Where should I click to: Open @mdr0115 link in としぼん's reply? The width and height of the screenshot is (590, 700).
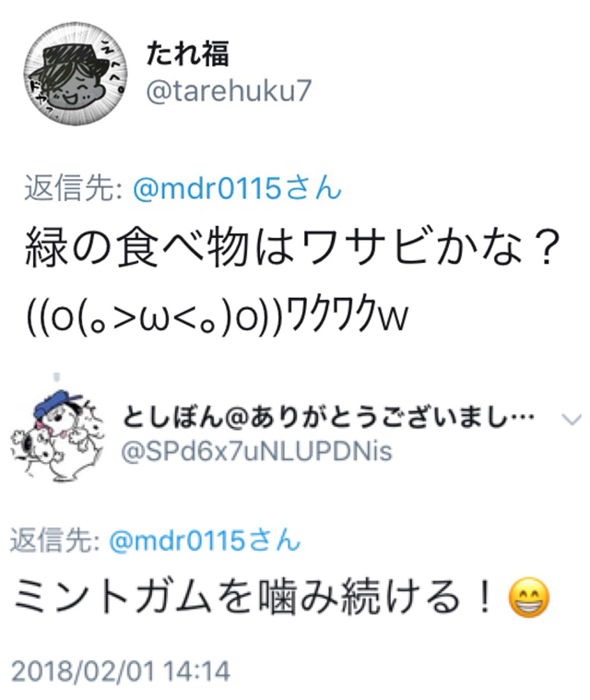click(177, 540)
